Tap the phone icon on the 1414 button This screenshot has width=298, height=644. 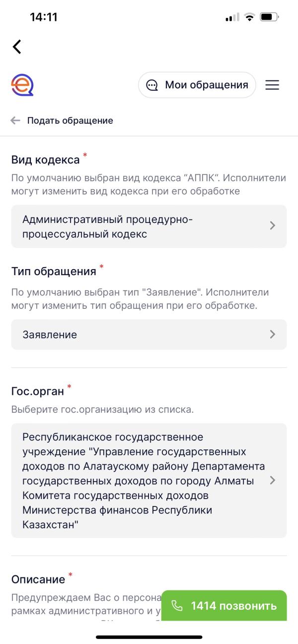point(177,606)
